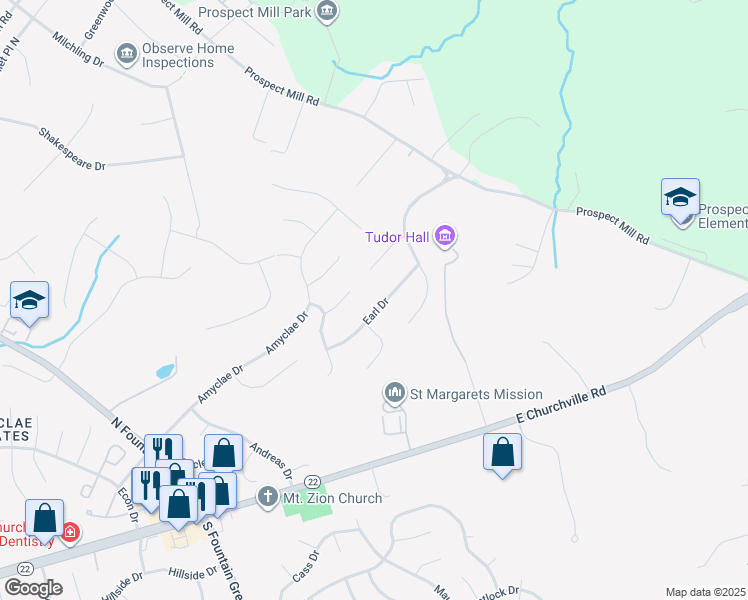This screenshot has height=600, width=748.
Task: Click the red dentistry medical marker
Action: [71, 531]
